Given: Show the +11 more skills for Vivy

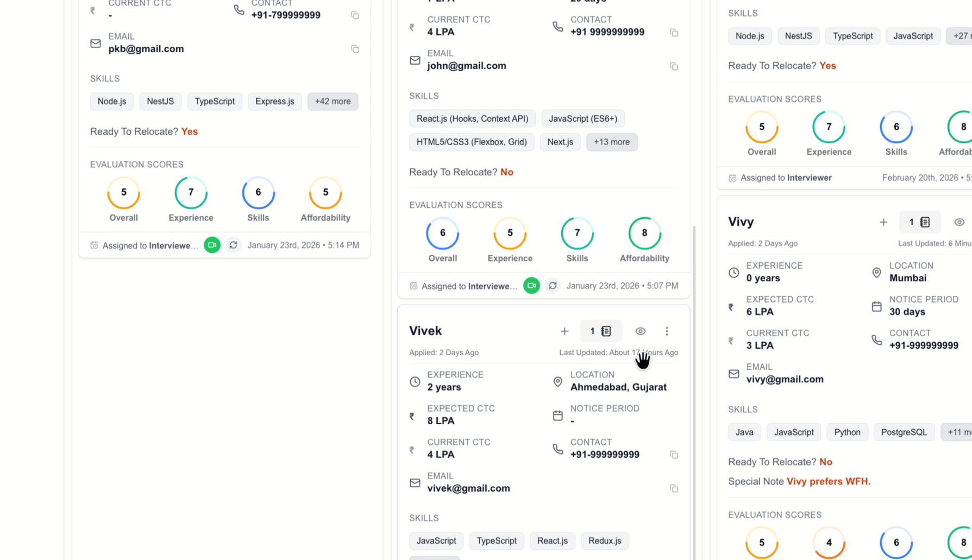Looking at the screenshot, I should [957, 432].
